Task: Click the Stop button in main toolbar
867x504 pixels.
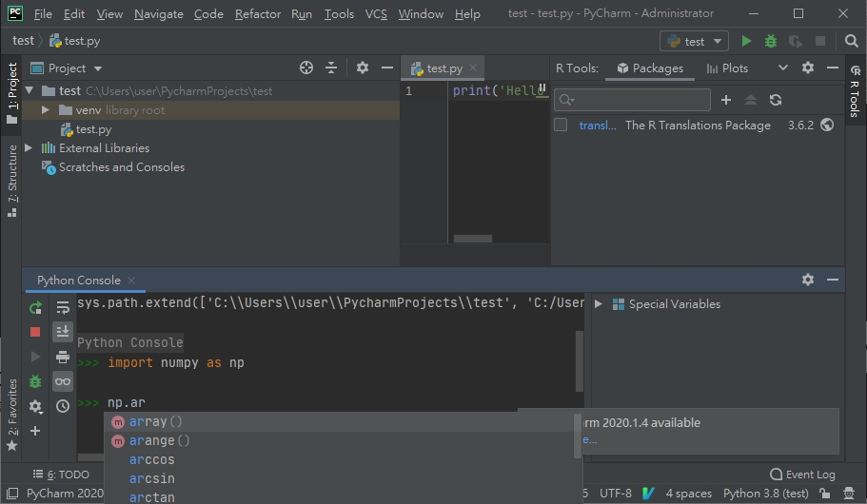Action: point(820,41)
